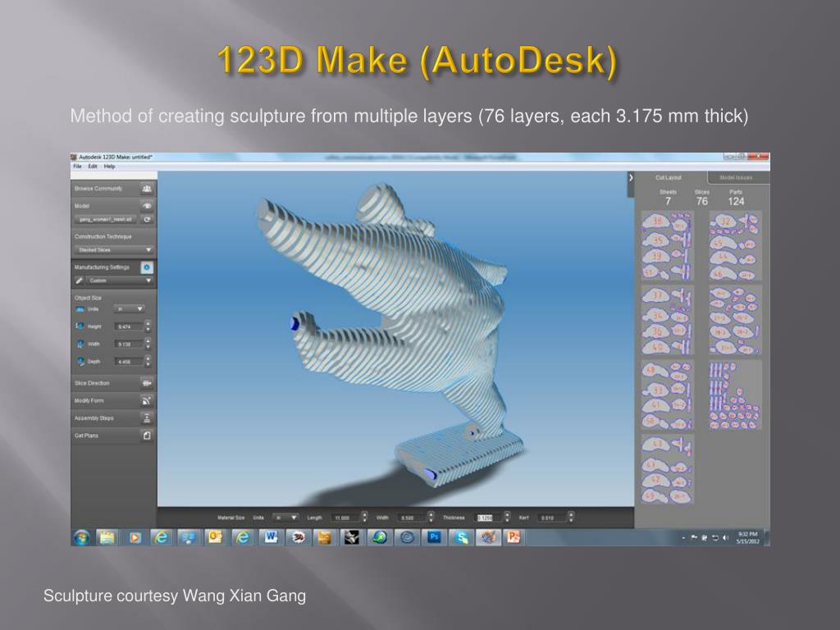Click the Kerf value field
This screenshot has width=840, height=630.
552,518
